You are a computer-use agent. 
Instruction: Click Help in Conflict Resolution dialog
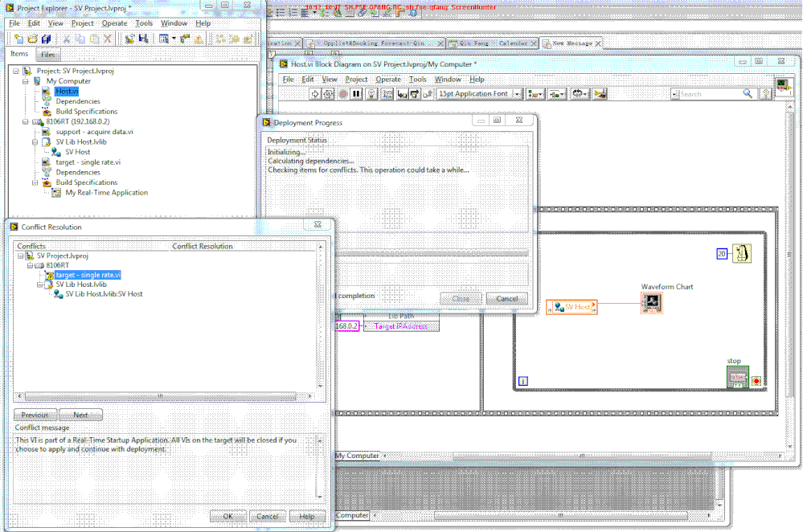(x=307, y=516)
